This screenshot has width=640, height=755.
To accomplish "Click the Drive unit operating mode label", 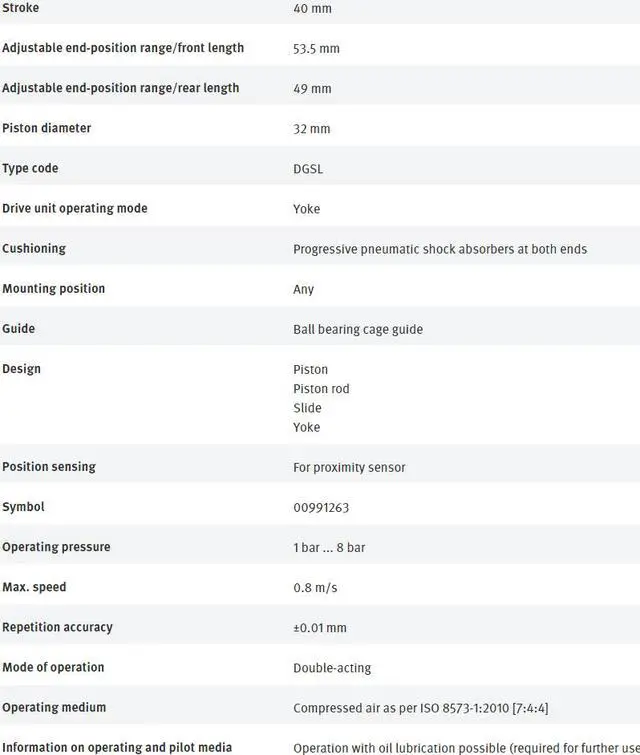I will 74,208.
